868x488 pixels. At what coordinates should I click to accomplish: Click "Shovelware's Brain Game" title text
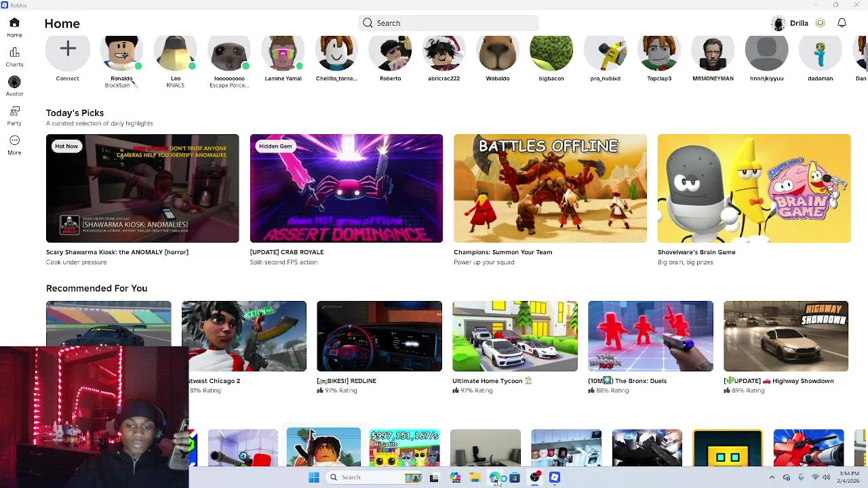pos(696,252)
